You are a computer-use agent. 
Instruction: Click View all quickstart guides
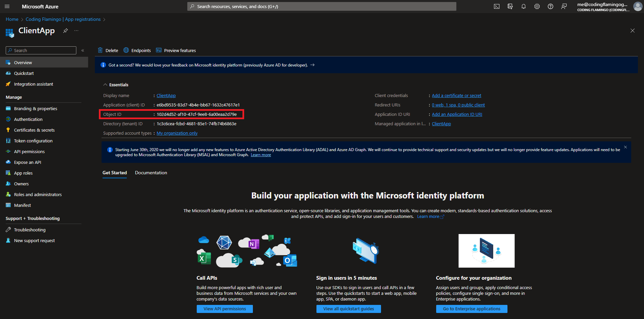click(348, 309)
